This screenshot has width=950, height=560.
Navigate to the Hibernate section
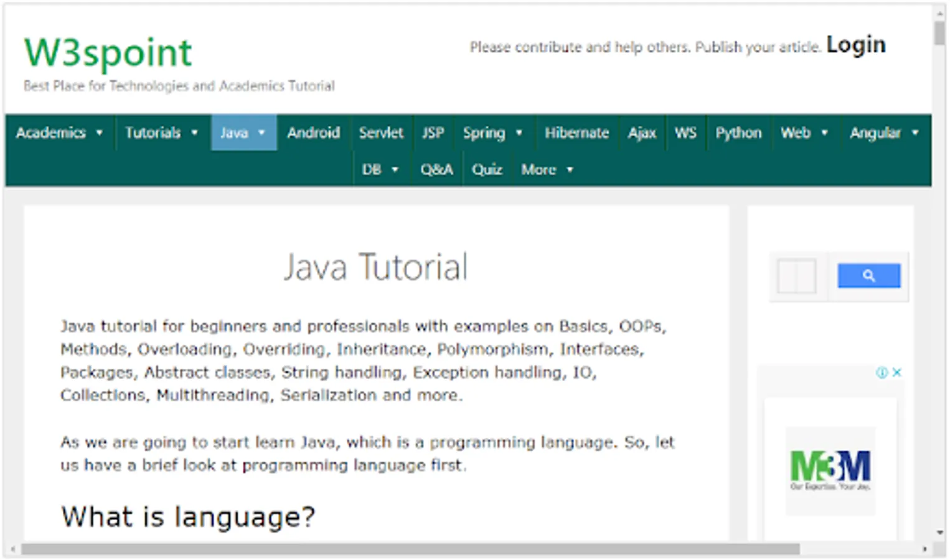[577, 133]
